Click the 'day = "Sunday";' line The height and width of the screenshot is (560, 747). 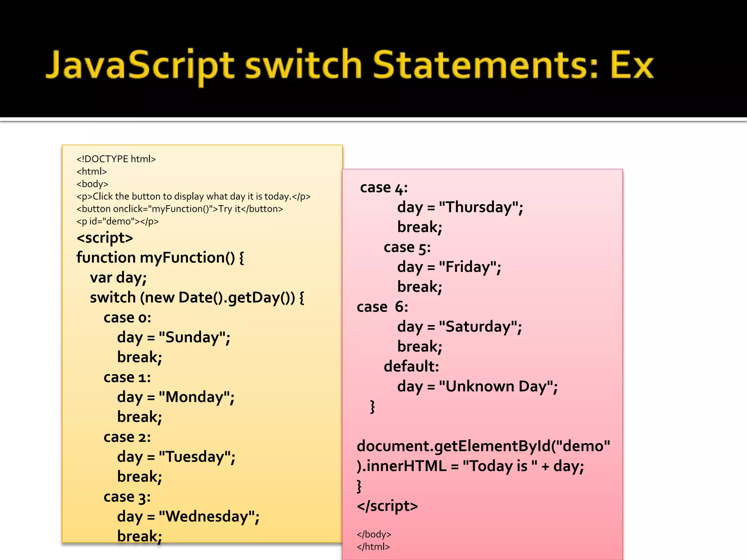coord(174,338)
